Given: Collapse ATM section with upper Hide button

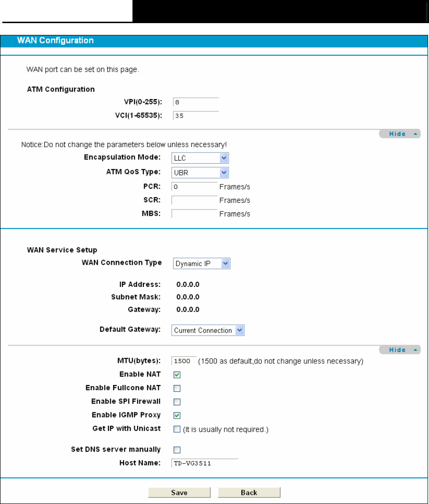Looking at the screenshot, I should (x=400, y=134).
